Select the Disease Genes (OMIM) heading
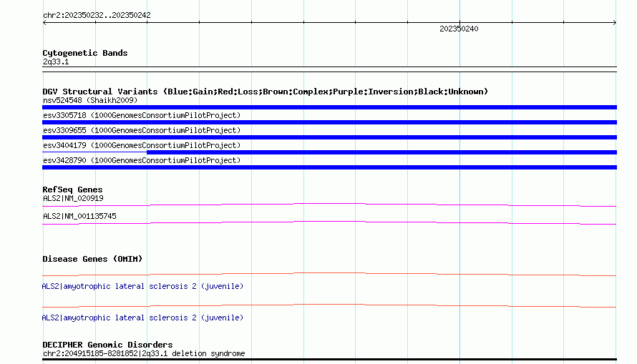 [92, 259]
